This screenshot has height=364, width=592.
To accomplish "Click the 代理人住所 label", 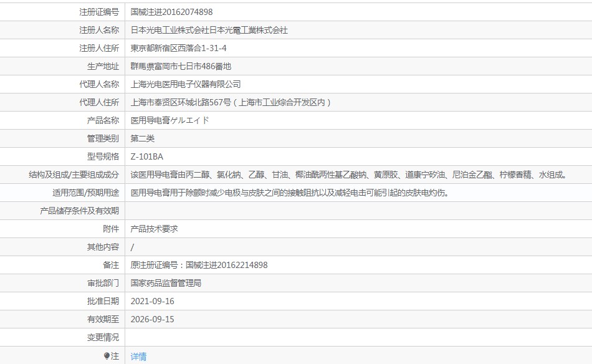I will pos(99,102).
